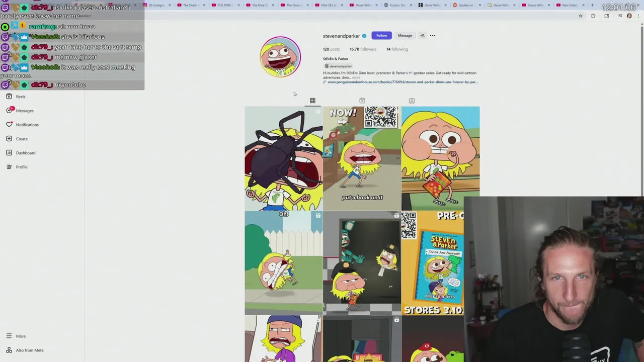
Task: Open the 'Oh!' fence post
Action: point(283,262)
